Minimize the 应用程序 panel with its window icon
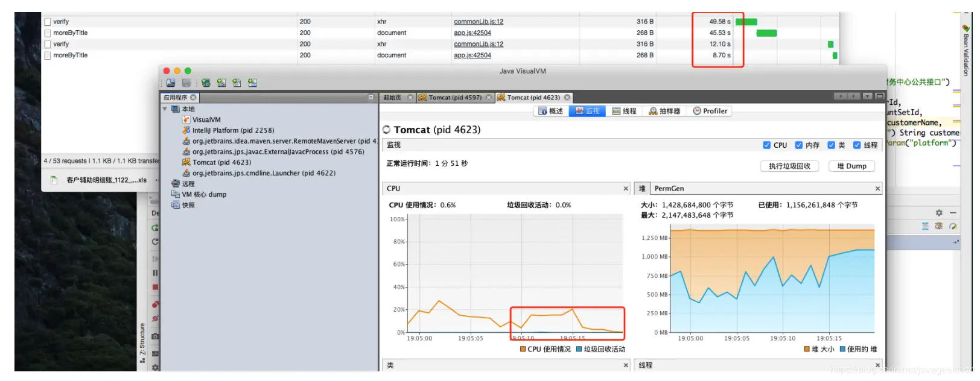This screenshot has width=980, height=381. point(371,97)
